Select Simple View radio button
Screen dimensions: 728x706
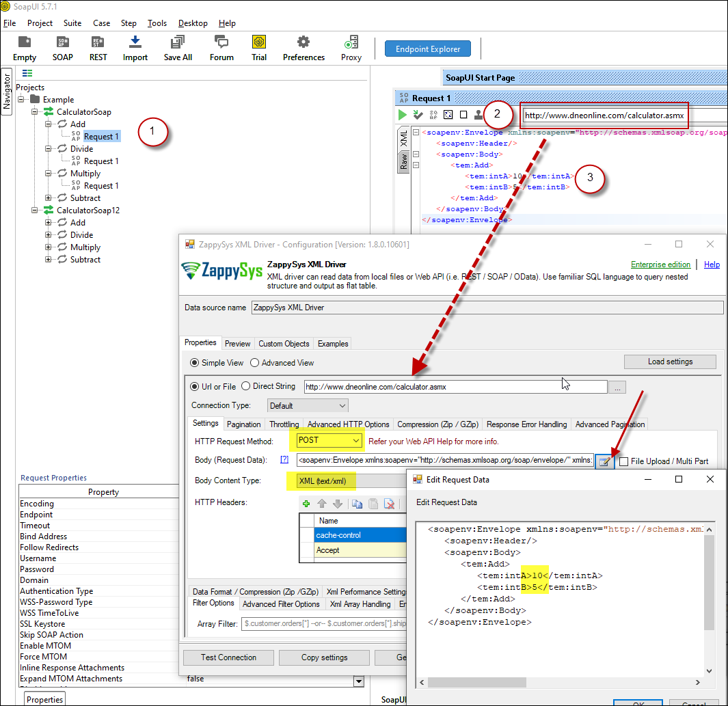pyautogui.click(x=195, y=362)
